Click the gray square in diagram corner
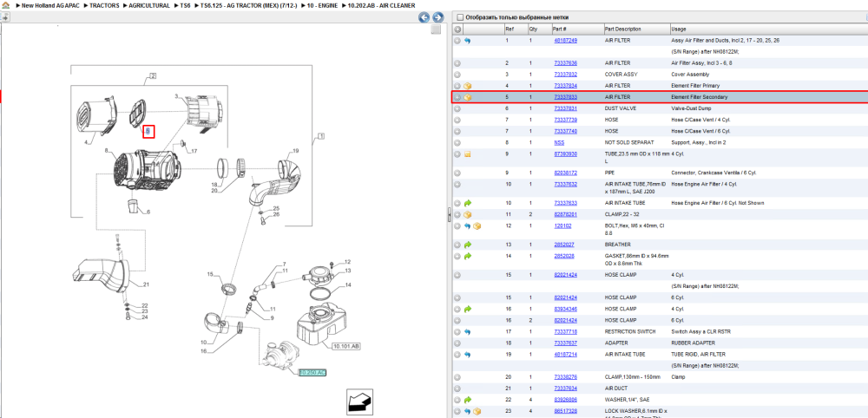This screenshot has height=418, width=868. [x=437, y=29]
